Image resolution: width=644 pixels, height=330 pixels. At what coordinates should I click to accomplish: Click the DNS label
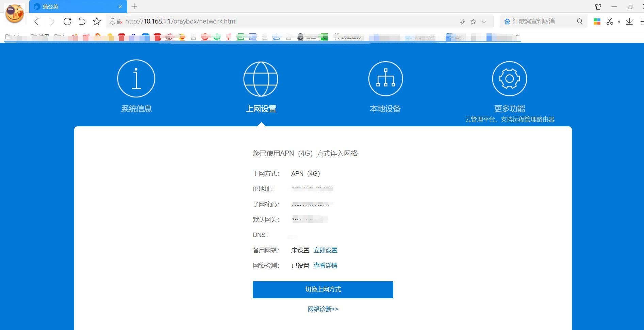[x=260, y=235]
